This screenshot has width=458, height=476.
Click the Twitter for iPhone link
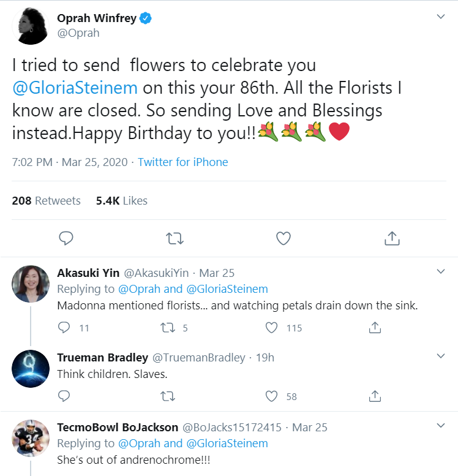[x=182, y=162]
